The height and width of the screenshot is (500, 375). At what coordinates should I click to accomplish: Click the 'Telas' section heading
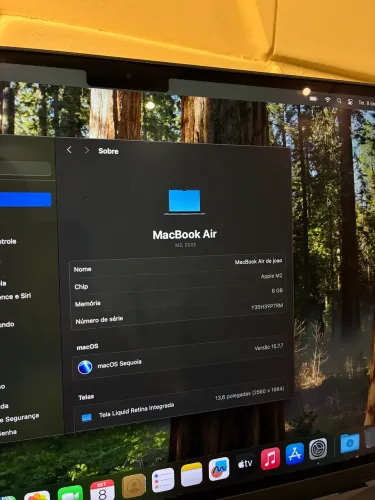(x=86, y=397)
